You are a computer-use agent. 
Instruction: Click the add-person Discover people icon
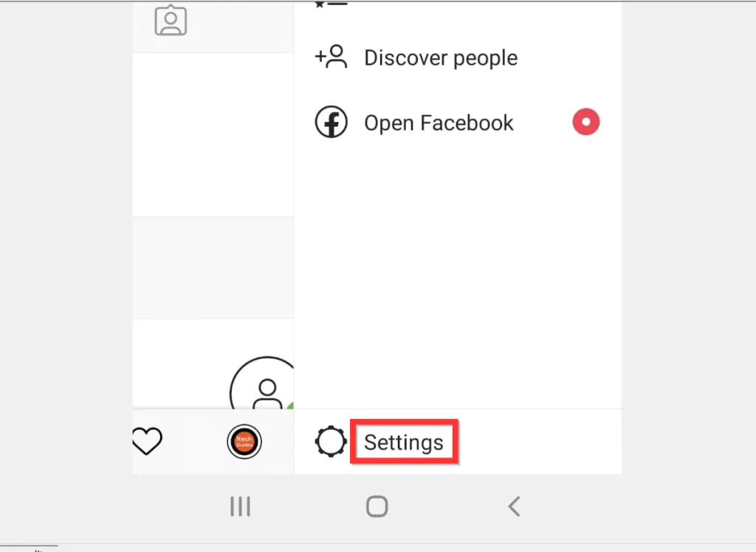pos(331,58)
